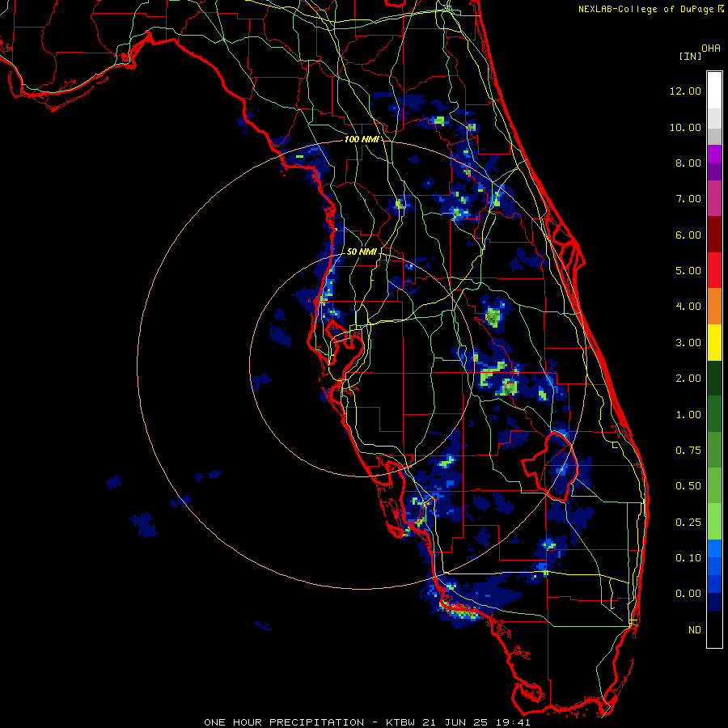The image size is (728, 728).
Task: Select the 0.00 legend value
Action: [x=688, y=594]
